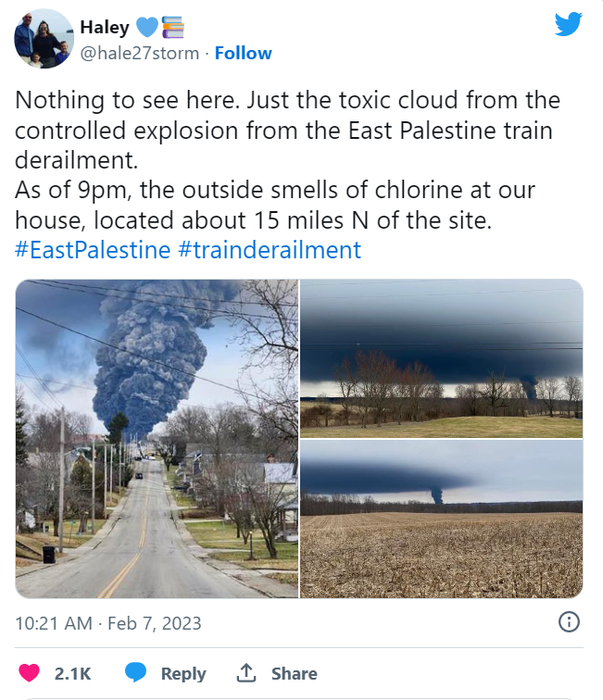Click the Reply text label

(x=183, y=674)
